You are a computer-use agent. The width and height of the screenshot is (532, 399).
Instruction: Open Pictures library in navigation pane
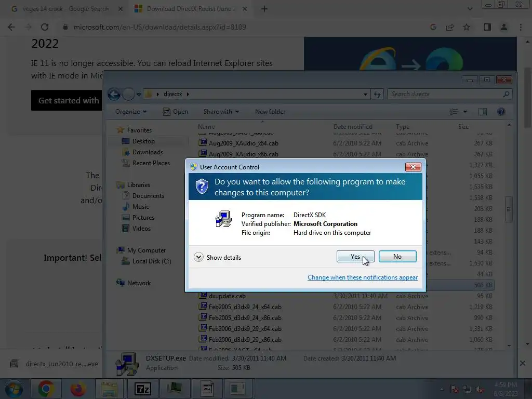pos(138,218)
